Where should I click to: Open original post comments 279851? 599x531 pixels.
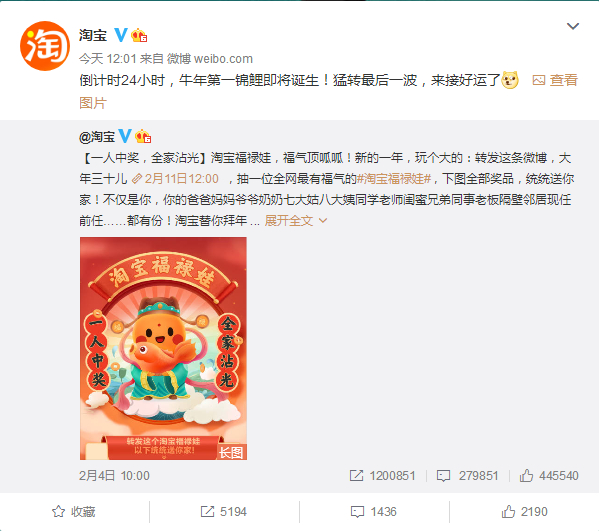point(468,476)
